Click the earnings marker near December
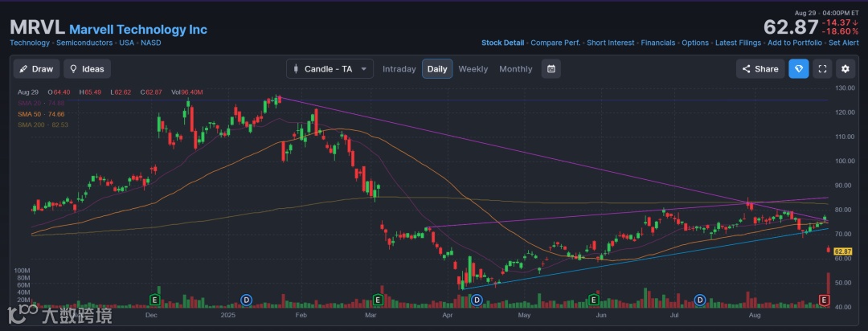 point(156,300)
